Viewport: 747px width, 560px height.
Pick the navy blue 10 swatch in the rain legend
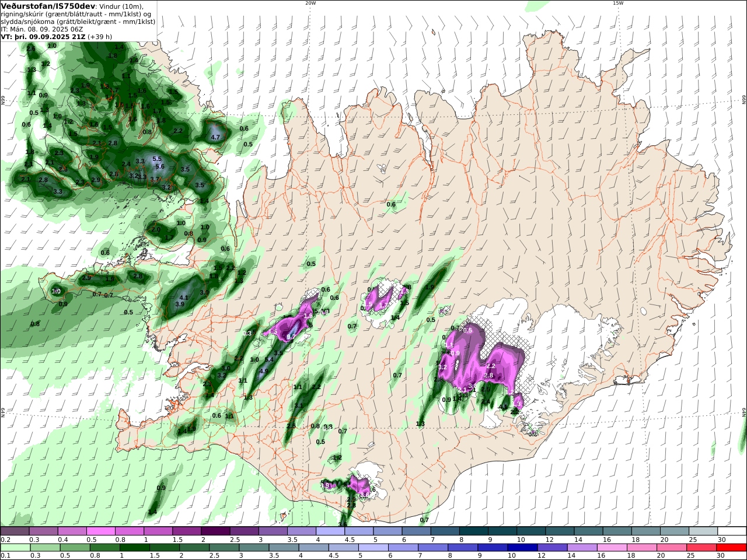522,548
